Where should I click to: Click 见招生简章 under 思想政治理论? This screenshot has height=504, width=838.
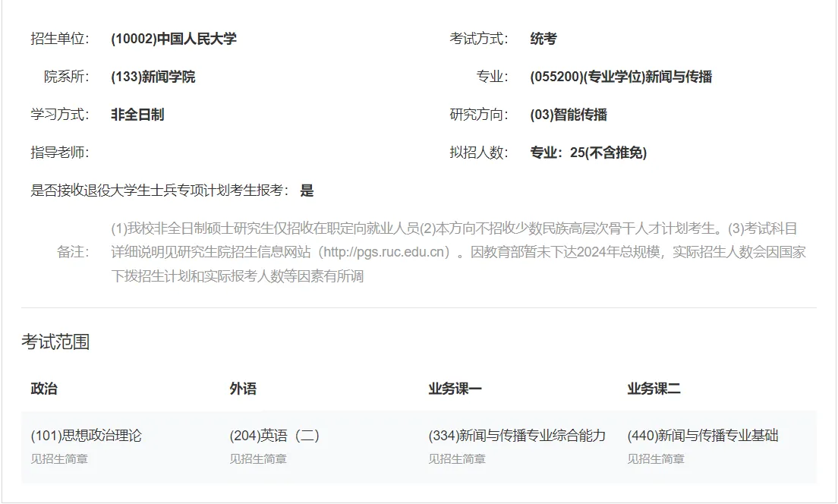tap(59, 459)
